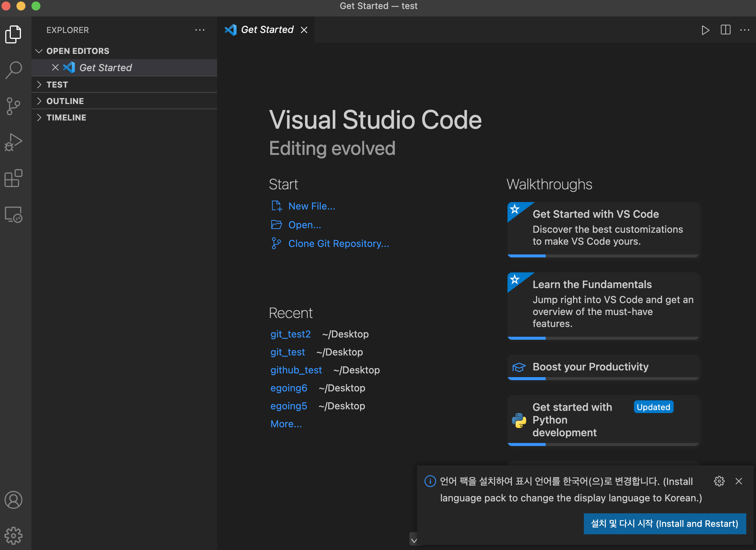Open the Search view in activity bar

pos(14,70)
